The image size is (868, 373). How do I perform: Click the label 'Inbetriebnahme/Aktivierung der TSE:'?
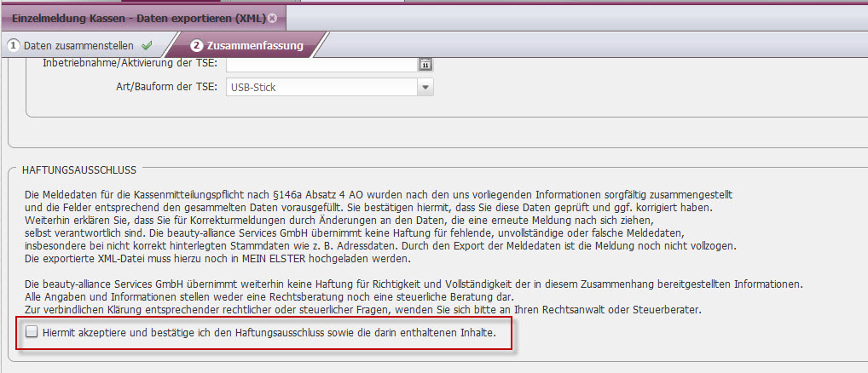130,62
